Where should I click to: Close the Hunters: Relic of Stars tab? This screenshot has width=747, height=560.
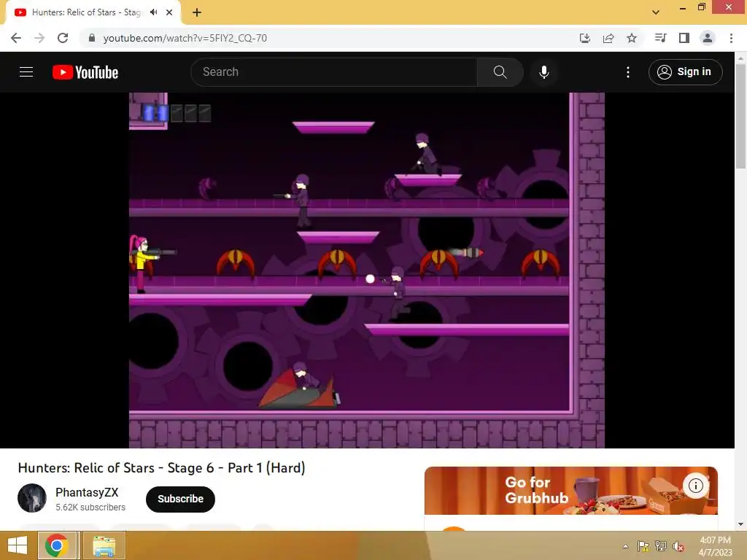click(169, 12)
